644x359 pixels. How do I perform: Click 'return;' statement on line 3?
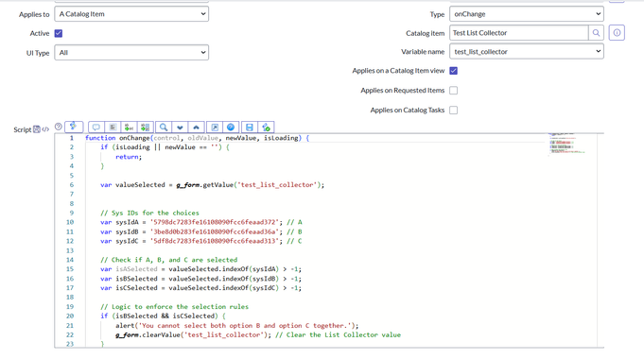coord(129,157)
